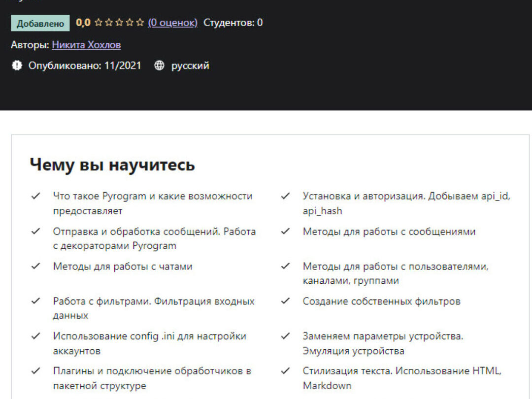Viewport: 532px width, 399px height.
Task: Click the 'Чему вы научитесь' heading
Action: coord(112,165)
